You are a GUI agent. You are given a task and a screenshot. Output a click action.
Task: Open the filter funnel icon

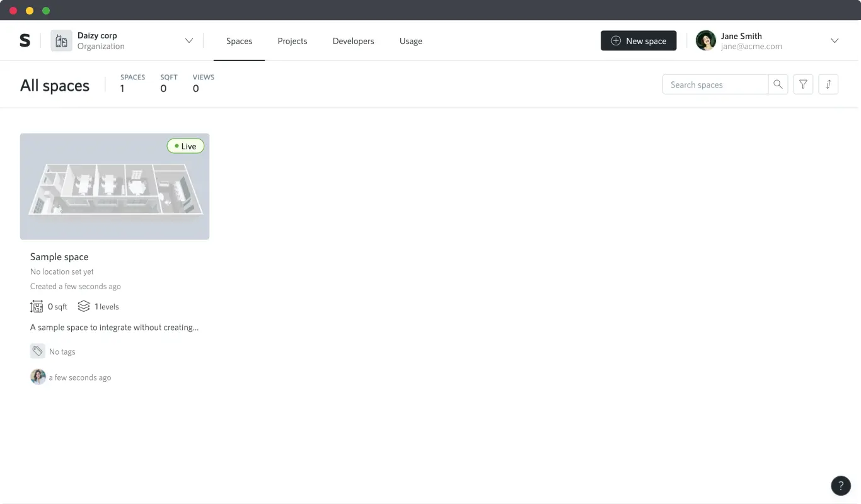coord(803,84)
